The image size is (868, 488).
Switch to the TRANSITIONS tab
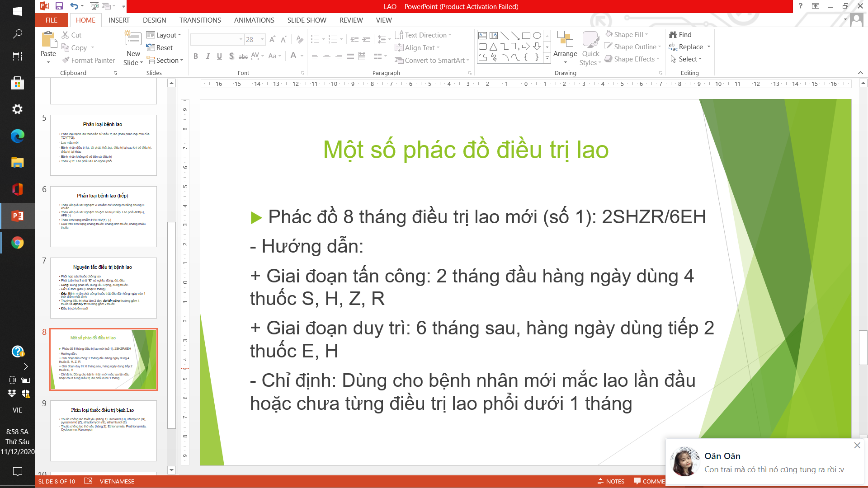[200, 20]
